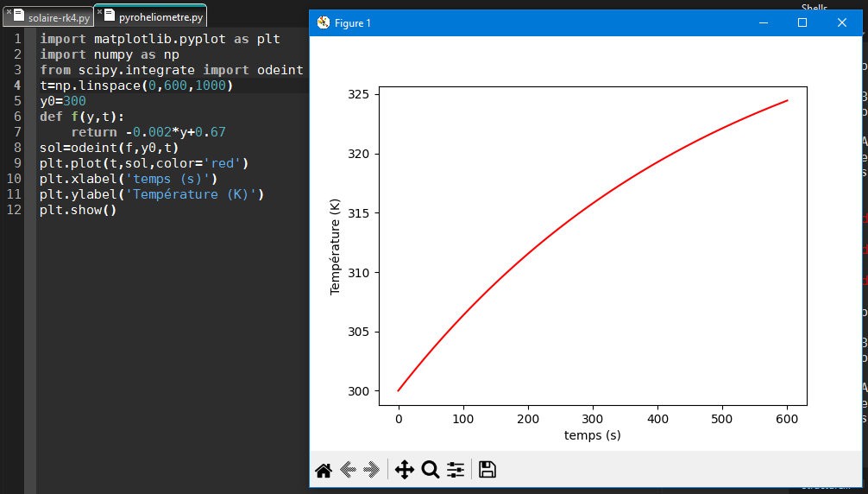Click the matplotlib icon in Figure 1 titlebar
The image size is (868, 494).
(x=324, y=22)
